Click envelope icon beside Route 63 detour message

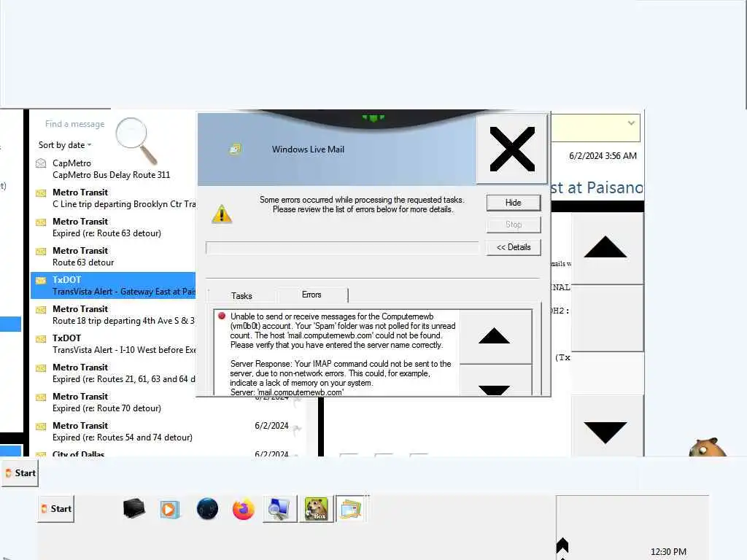41,251
